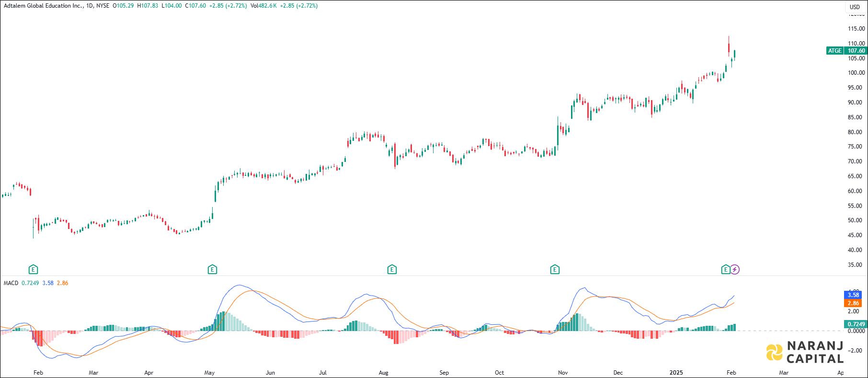The height and width of the screenshot is (378, 868).
Task: Click the 107.60 current price label
Action: point(856,51)
